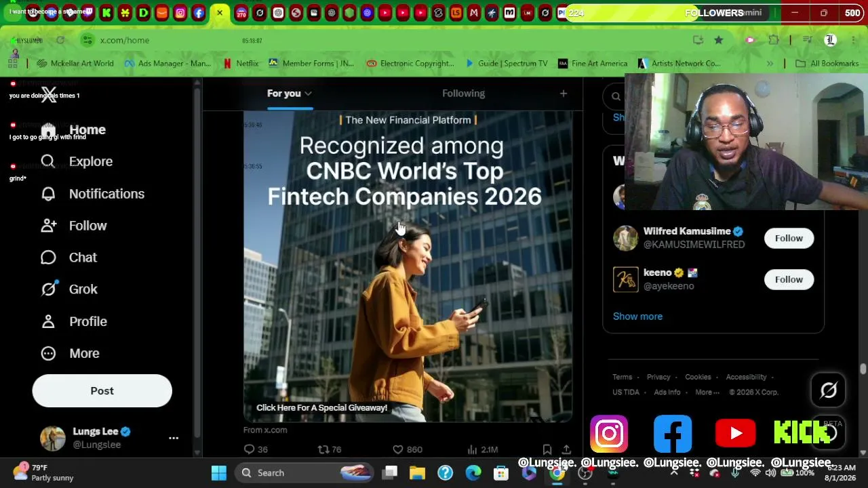
Task: Show more who-to-follow suggestions
Action: pyautogui.click(x=637, y=317)
